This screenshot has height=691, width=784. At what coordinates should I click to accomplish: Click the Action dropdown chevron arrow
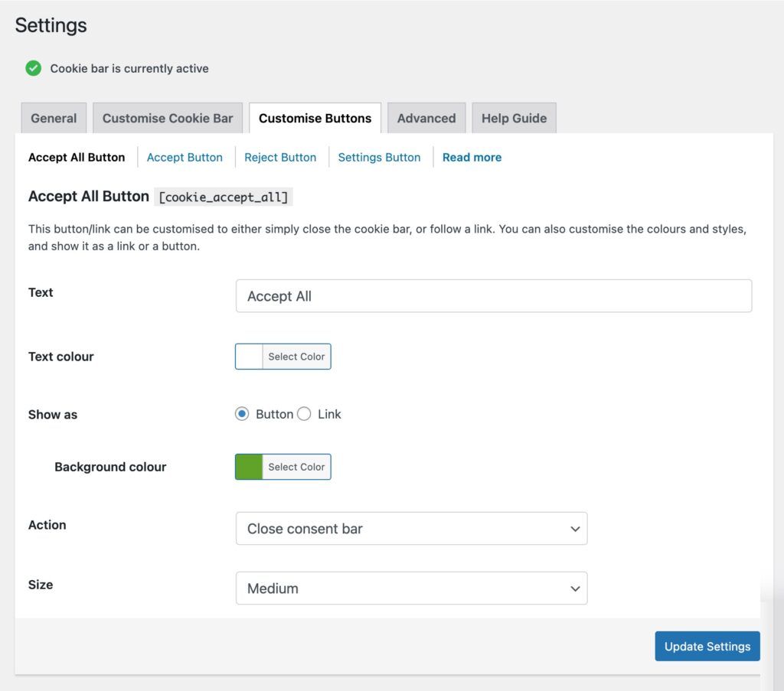coord(575,529)
